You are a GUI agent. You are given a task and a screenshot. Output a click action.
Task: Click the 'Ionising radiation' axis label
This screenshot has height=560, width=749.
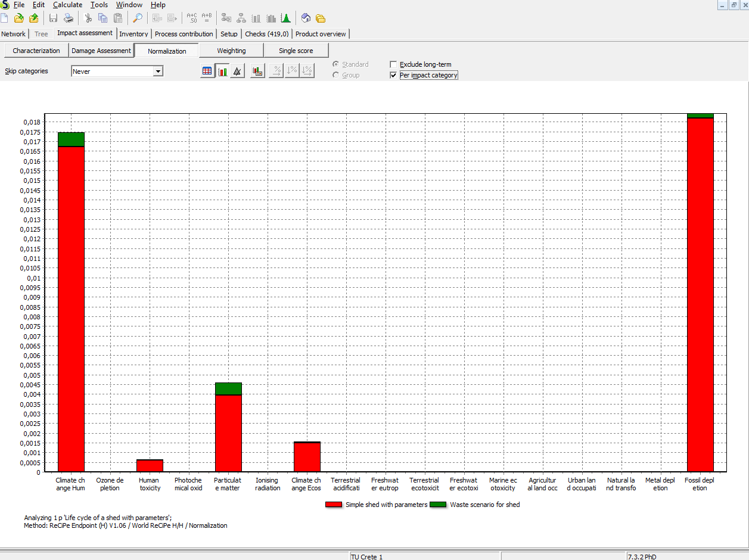pyautogui.click(x=268, y=484)
